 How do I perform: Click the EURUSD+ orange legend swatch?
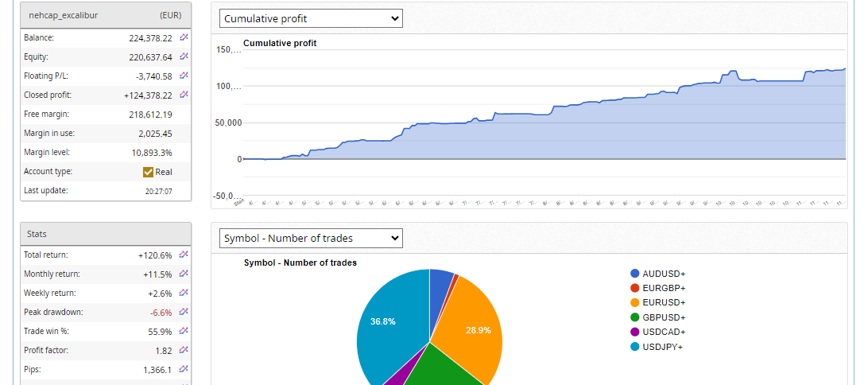[x=635, y=302]
